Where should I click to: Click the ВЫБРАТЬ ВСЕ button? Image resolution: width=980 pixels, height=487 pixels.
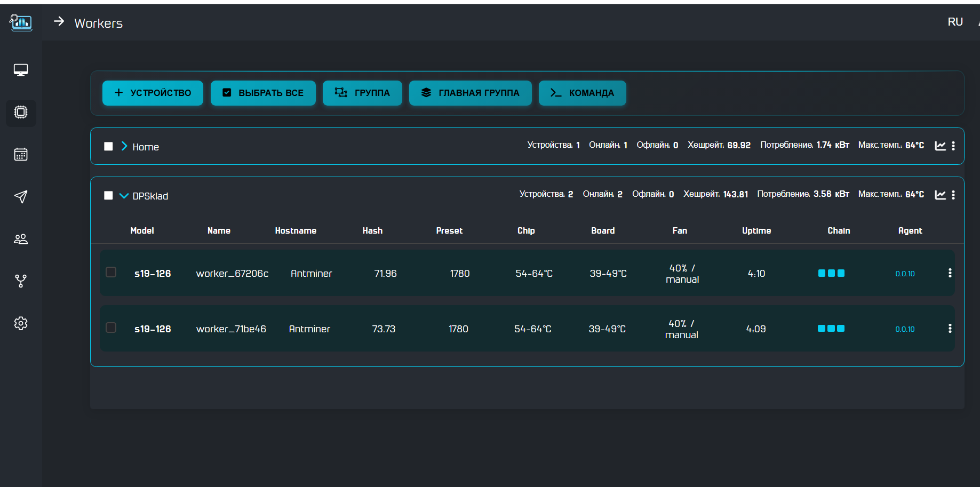[x=263, y=93]
